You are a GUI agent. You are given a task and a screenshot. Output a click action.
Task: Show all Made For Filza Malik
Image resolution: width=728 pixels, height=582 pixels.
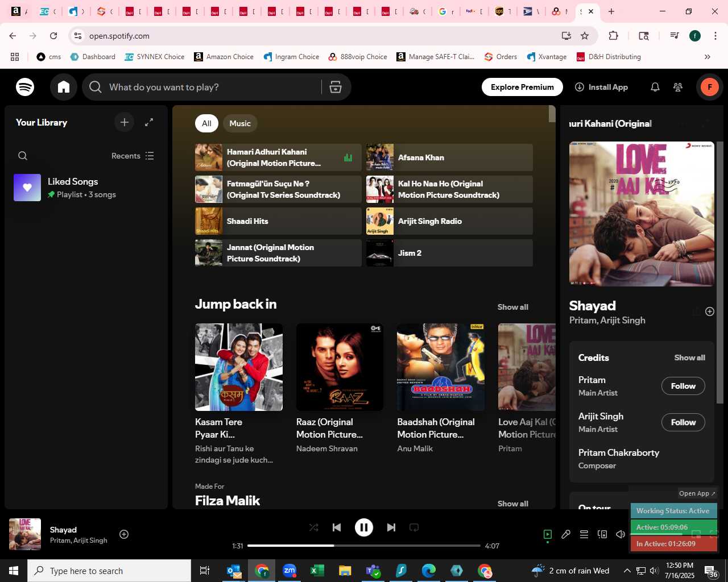click(x=513, y=504)
